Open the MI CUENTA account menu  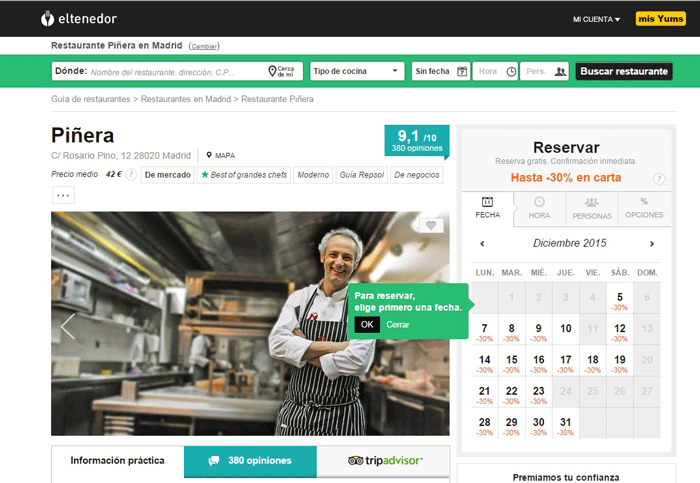(596, 19)
